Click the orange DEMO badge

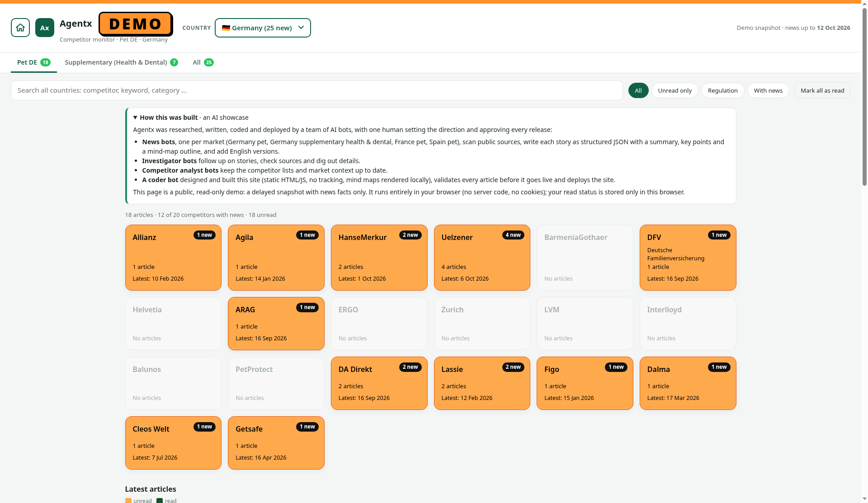136,24
